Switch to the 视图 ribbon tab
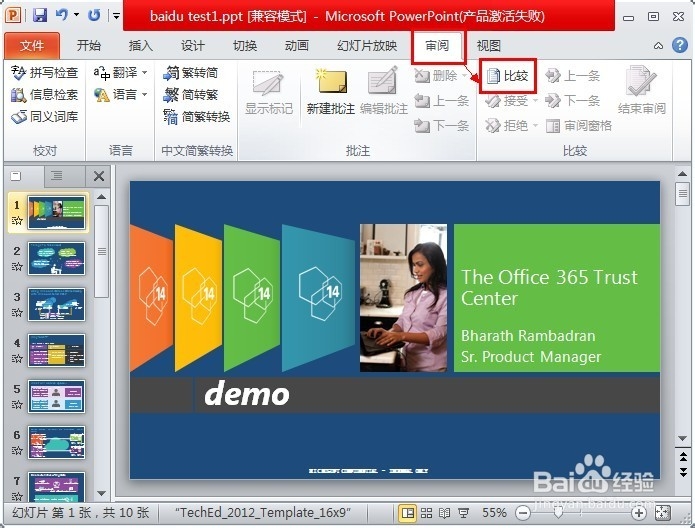This screenshot has height=528, width=695. (488, 45)
